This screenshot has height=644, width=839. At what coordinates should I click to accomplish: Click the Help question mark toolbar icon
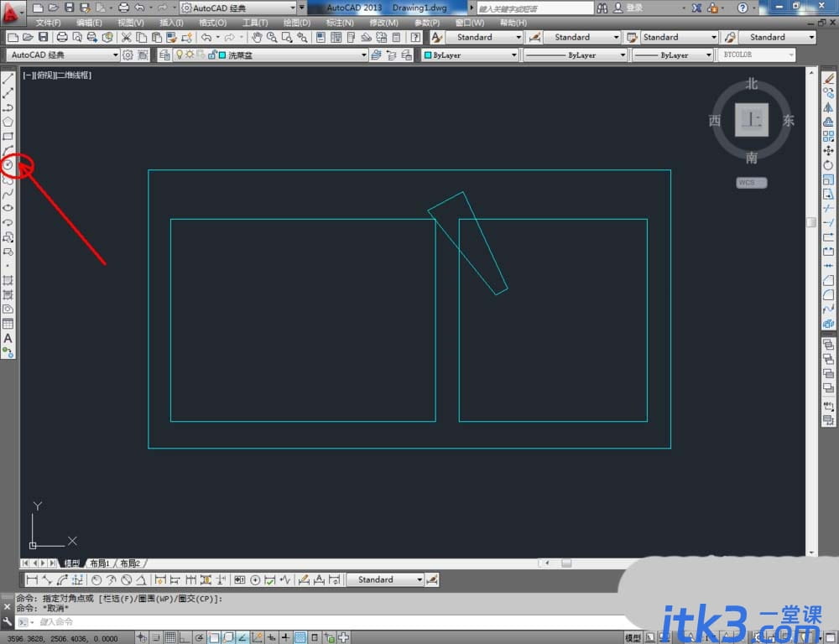coord(416,37)
